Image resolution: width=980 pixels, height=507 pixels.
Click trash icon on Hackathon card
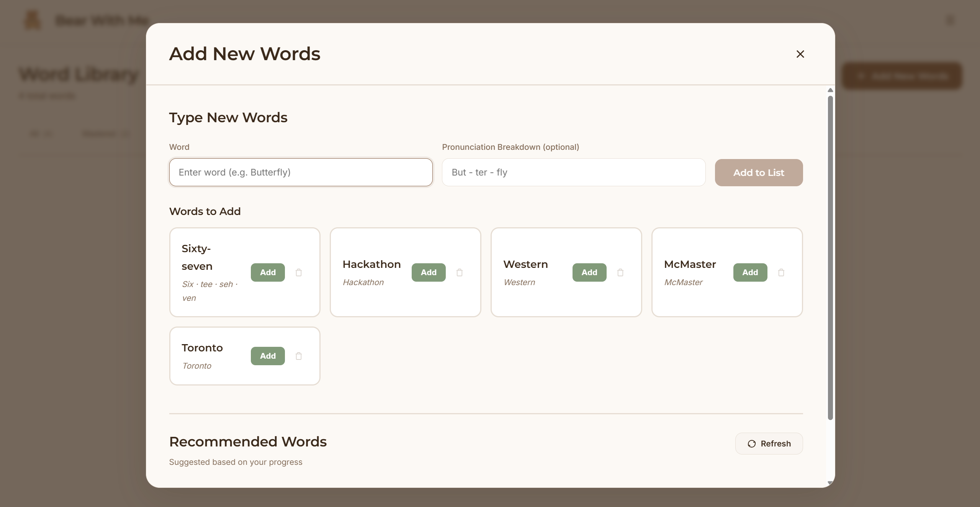[x=460, y=272]
